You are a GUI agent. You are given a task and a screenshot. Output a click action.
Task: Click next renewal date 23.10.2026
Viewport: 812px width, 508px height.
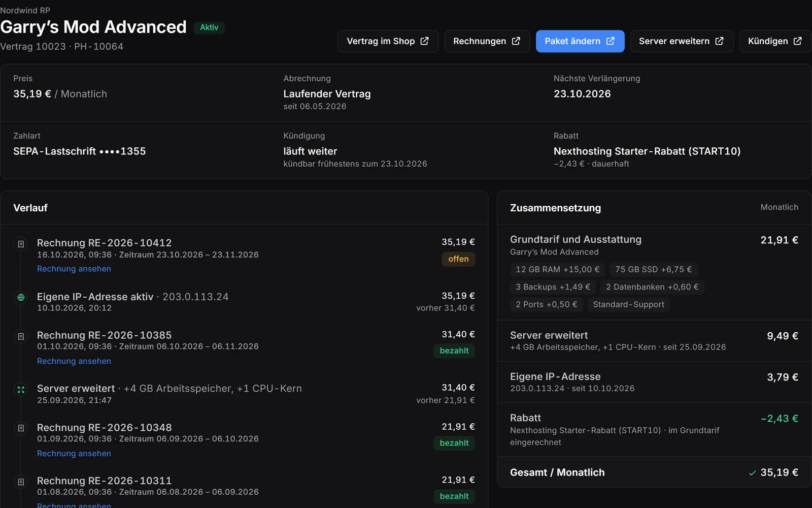tap(582, 94)
